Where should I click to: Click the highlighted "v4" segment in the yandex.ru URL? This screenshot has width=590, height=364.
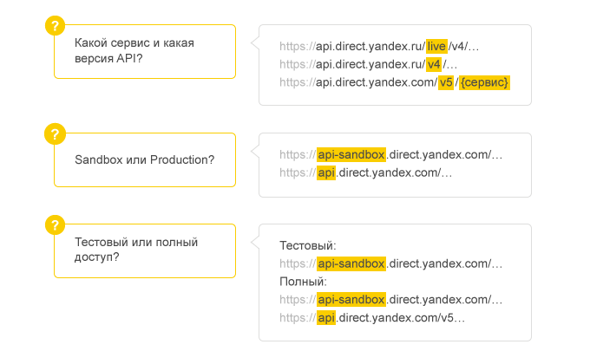coord(434,64)
